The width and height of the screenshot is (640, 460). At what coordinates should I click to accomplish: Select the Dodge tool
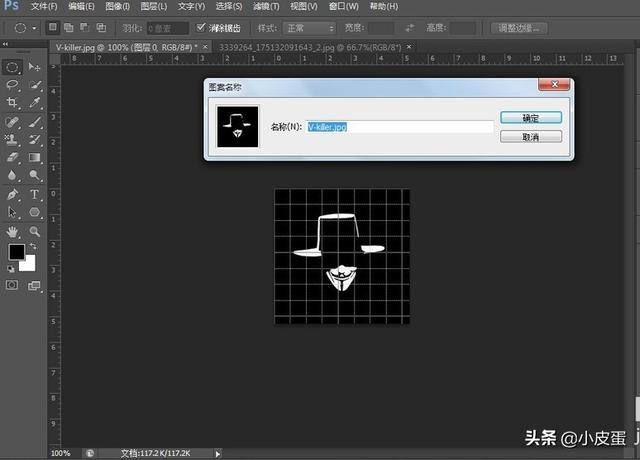pos(35,175)
